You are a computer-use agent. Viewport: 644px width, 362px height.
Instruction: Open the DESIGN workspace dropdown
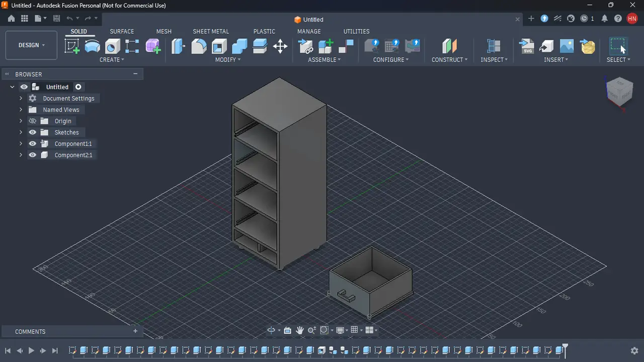pyautogui.click(x=31, y=45)
